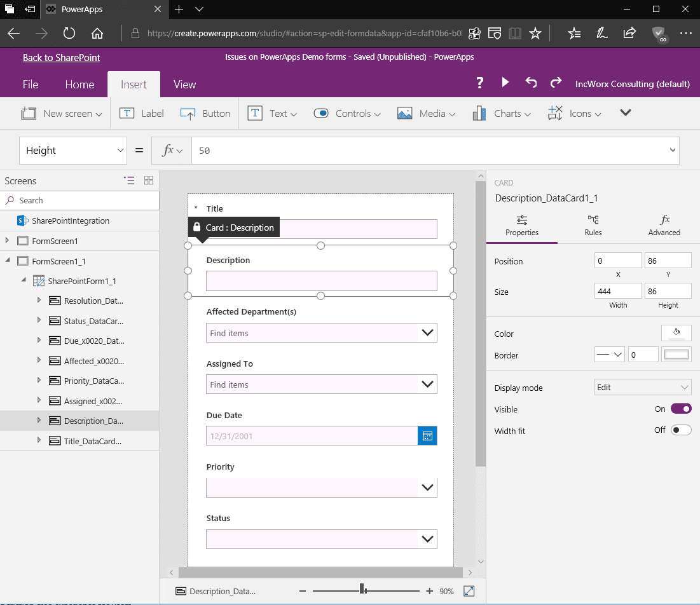Expand the Media insert dropdown
The image size is (700, 605).
click(452, 113)
